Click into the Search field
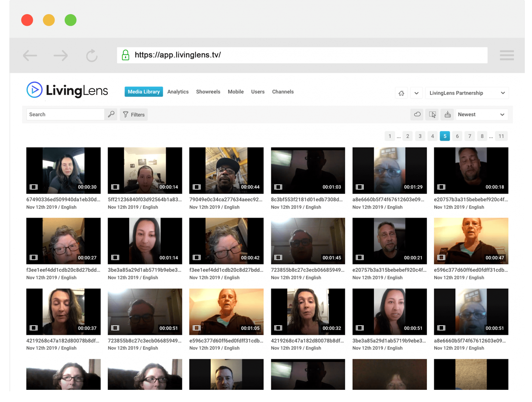 pyautogui.click(x=65, y=114)
